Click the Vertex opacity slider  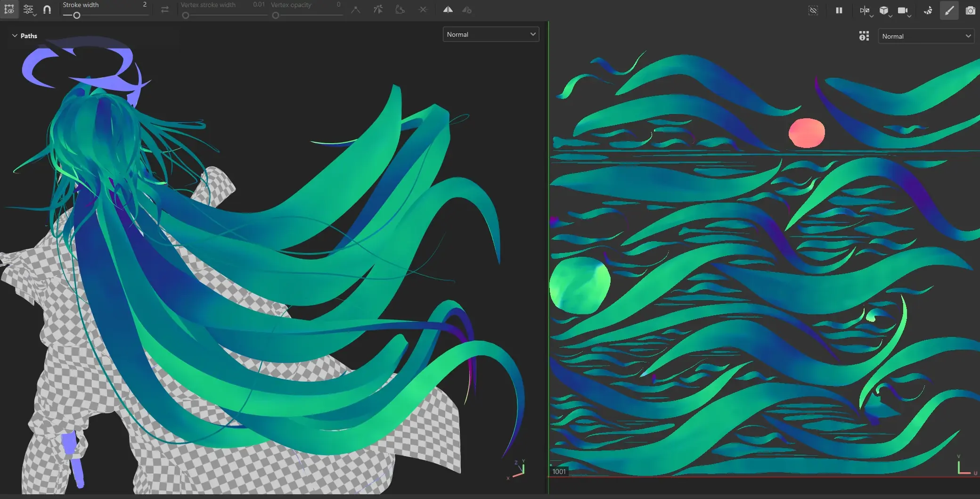(x=307, y=16)
